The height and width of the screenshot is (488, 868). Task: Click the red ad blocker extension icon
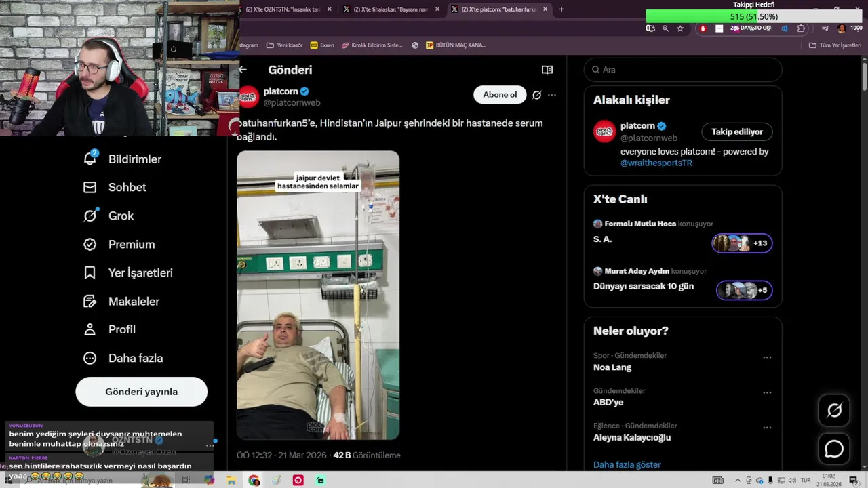pos(703,28)
